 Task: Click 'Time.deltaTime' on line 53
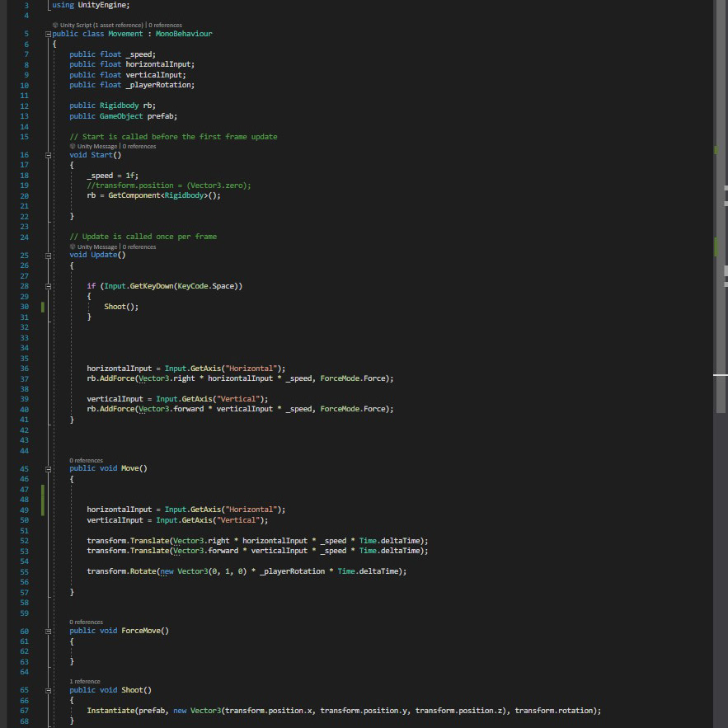(389, 551)
